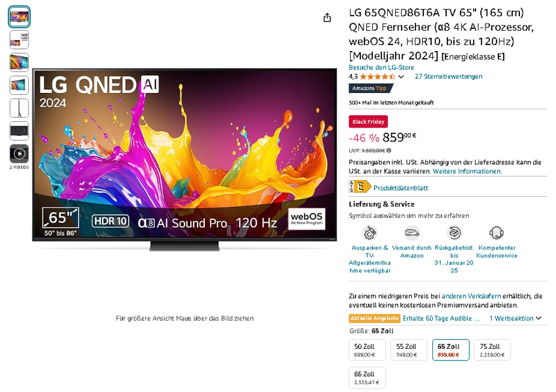Click the share icon above the image
The image size is (556, 392).
click(327, 18)
